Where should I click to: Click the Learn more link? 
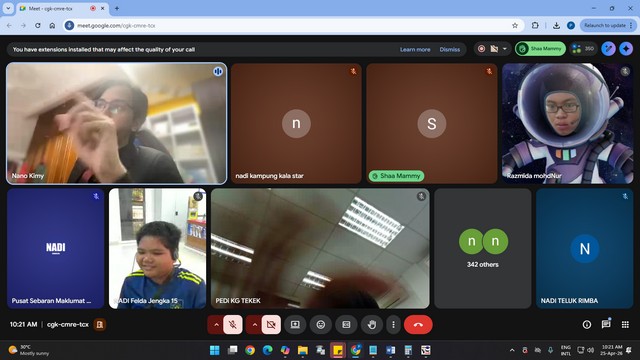pos(415,49)
